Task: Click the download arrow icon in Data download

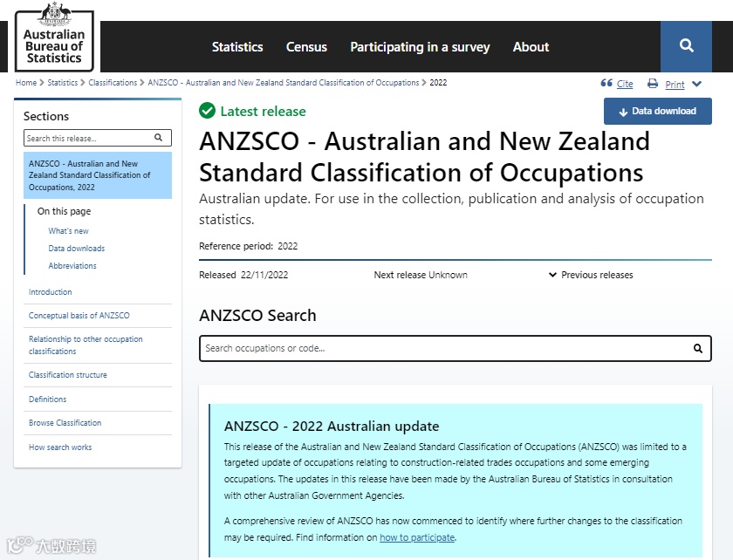Action: point(623,112)
